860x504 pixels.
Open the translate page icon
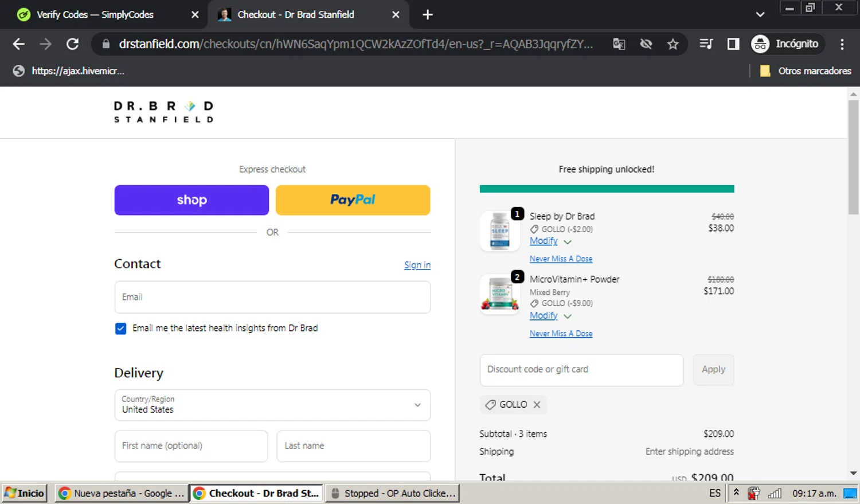[619, 44]
